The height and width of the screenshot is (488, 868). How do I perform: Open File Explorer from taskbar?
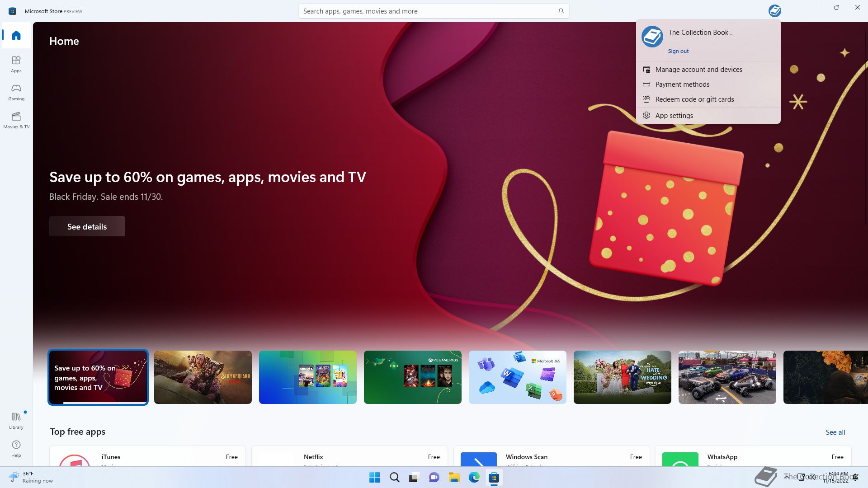(454, 478)
